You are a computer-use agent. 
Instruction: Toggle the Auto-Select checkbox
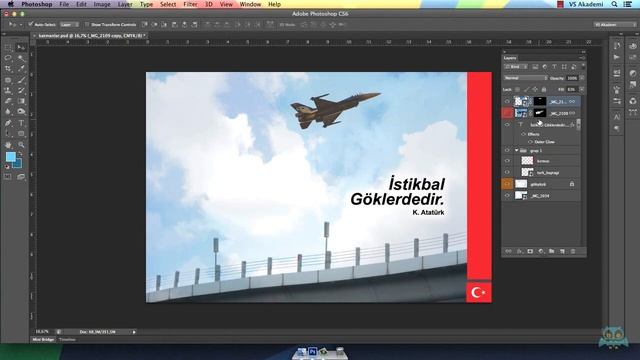coord(31,24)
